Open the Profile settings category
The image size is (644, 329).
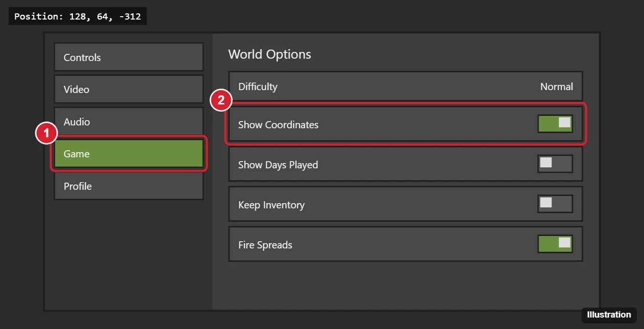(129, 186)
